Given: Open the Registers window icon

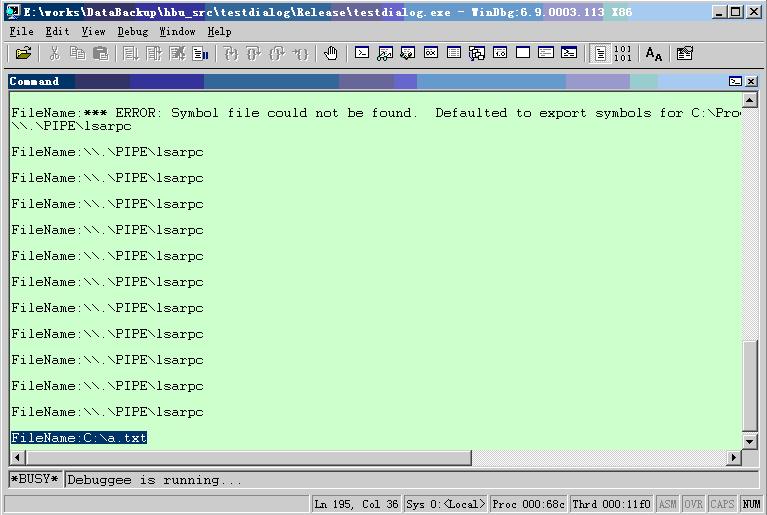Looking at the screenshot, I should click(x=430, y=53).
